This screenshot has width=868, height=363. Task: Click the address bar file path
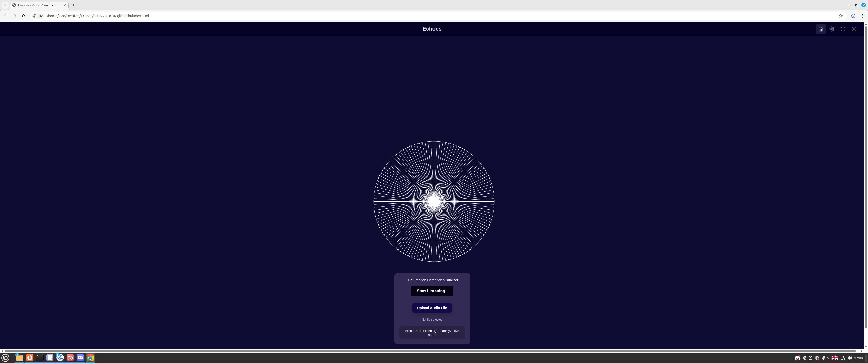pos(98,15)
